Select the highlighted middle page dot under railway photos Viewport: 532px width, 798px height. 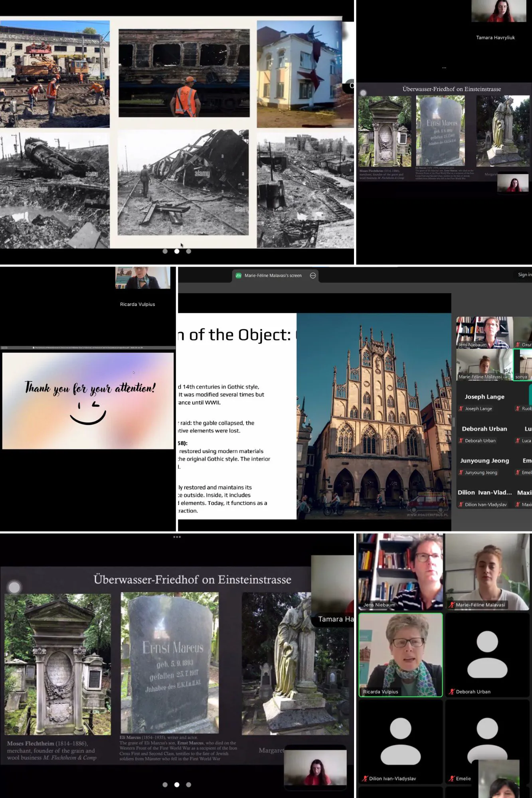pyautogui.click(x=177, y=251)
